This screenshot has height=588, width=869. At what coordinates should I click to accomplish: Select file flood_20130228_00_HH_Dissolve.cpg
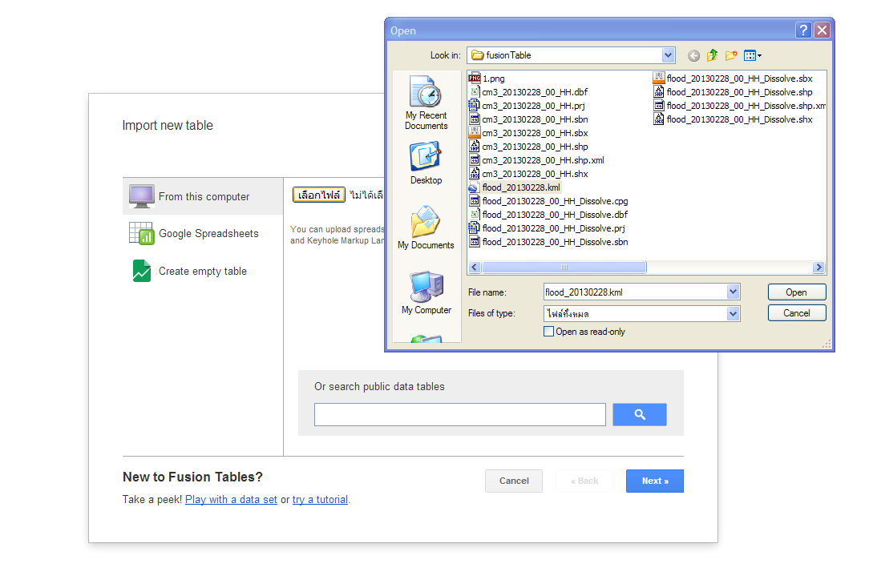[548, 202]
